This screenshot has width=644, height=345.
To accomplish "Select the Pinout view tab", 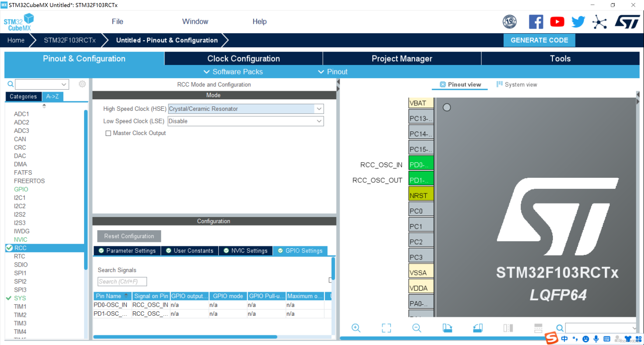I will pos(460,85).
